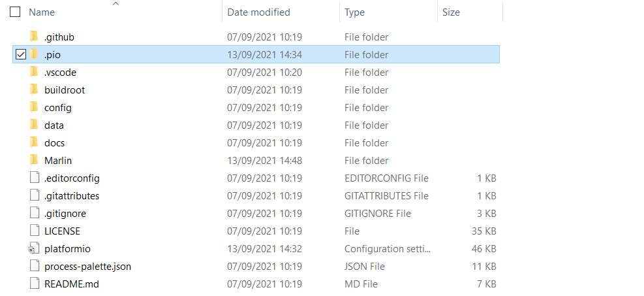This screenshot has width=644, height=296.
Task: Click the Marlin folder icon
Action: click(x=34, y=161)
